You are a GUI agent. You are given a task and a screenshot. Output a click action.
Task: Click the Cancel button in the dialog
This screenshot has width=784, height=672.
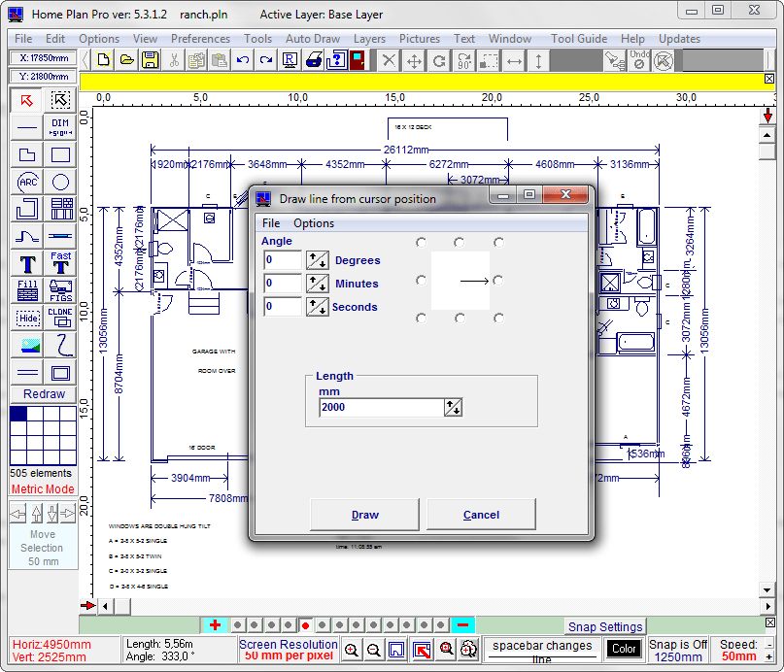click(x=481, y=515)
